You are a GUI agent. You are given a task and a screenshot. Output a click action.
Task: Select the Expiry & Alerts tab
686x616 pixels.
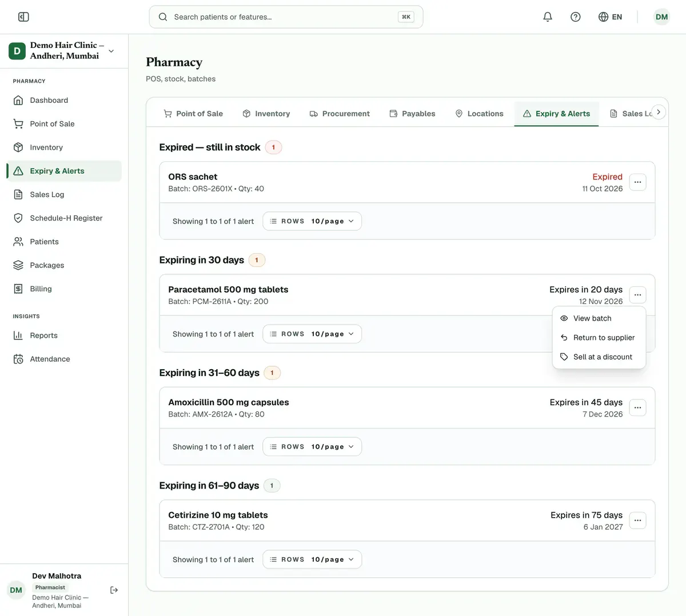pyautogui.click(x=556, y=114)
